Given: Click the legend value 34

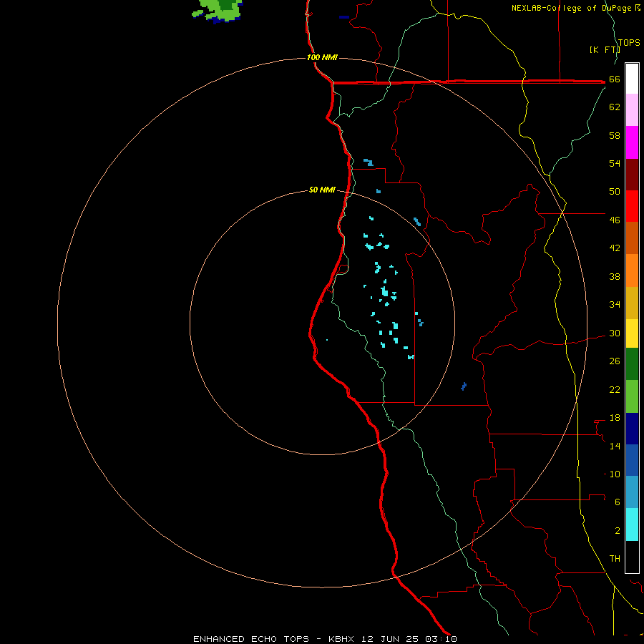Looking at the screenshot, I should tap(615, 305).
